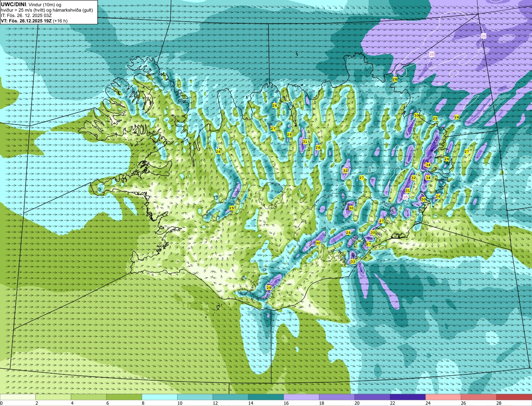Click the legend swatch between 10 and 12

point(195,397)
